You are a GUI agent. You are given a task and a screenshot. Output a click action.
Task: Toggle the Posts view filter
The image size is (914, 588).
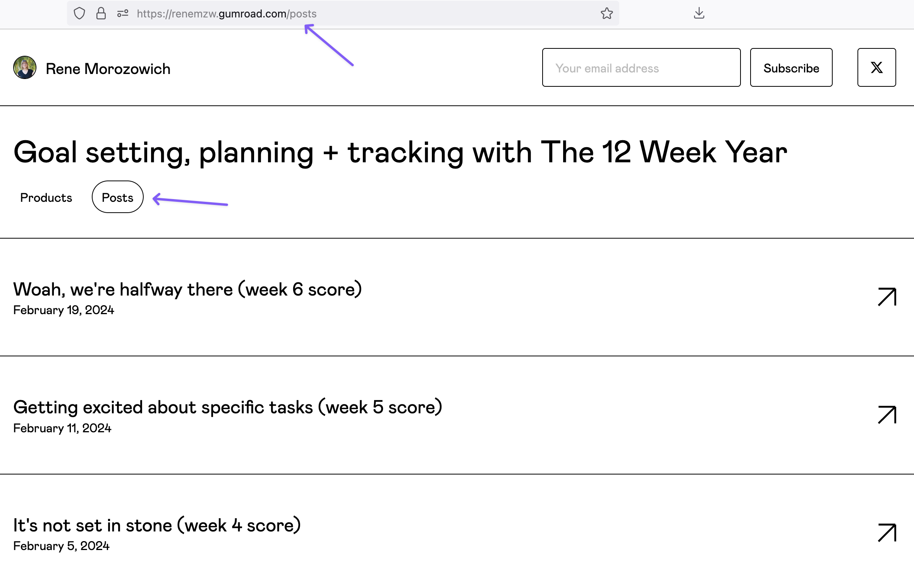117,197
